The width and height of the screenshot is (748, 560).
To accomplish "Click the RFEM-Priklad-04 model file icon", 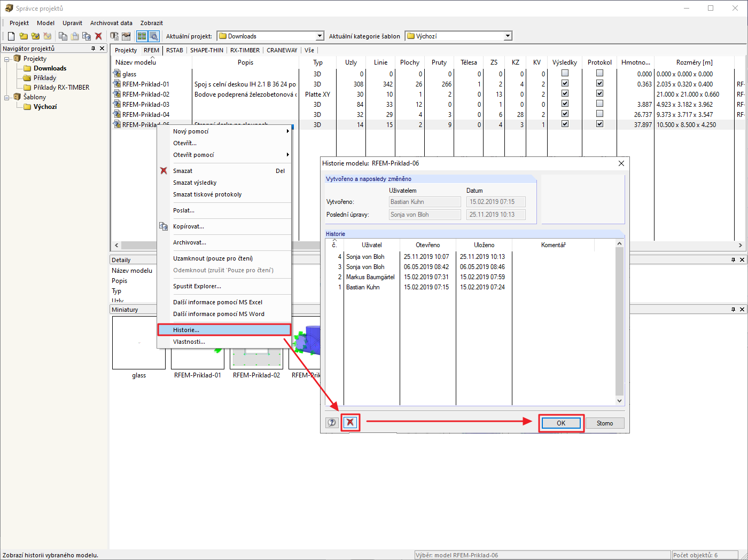I will click(x=117, y=115).
